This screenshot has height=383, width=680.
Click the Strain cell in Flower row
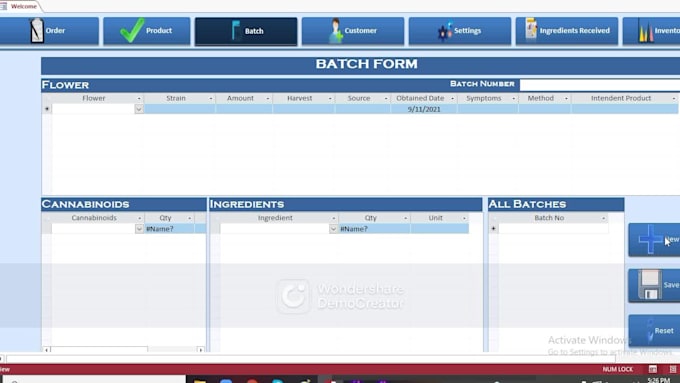click(x=180, y=109)
